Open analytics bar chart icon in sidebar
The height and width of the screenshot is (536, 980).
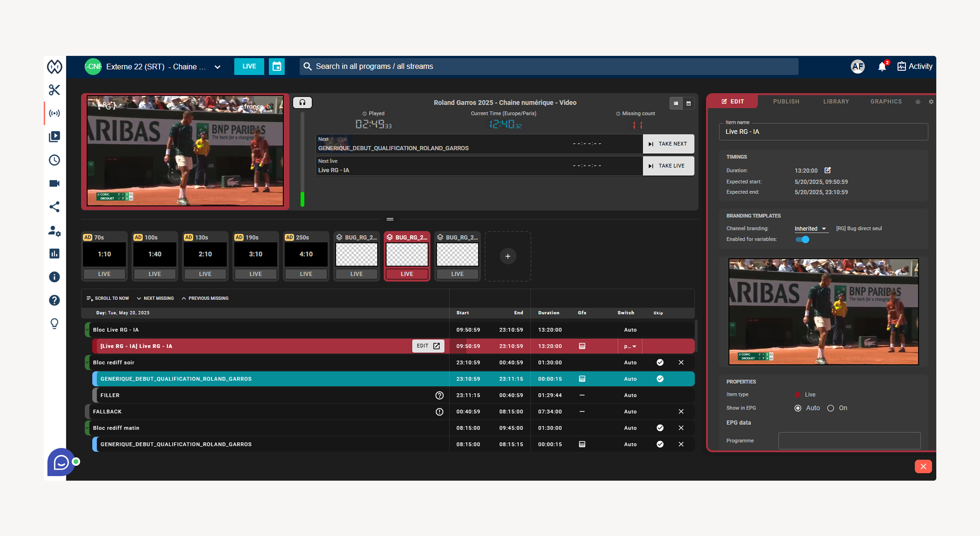point(55,254)
